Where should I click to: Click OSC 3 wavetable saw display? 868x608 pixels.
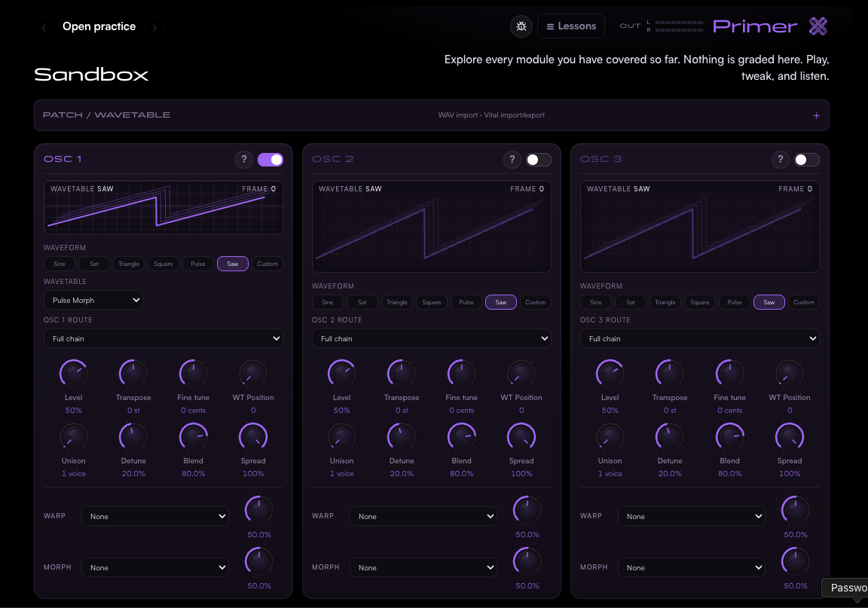(x=700, y=227)
